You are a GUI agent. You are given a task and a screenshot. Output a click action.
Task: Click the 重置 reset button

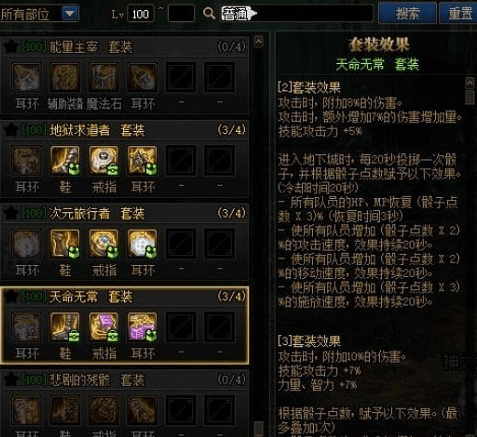pyautogui.click(x=459, y=13)
